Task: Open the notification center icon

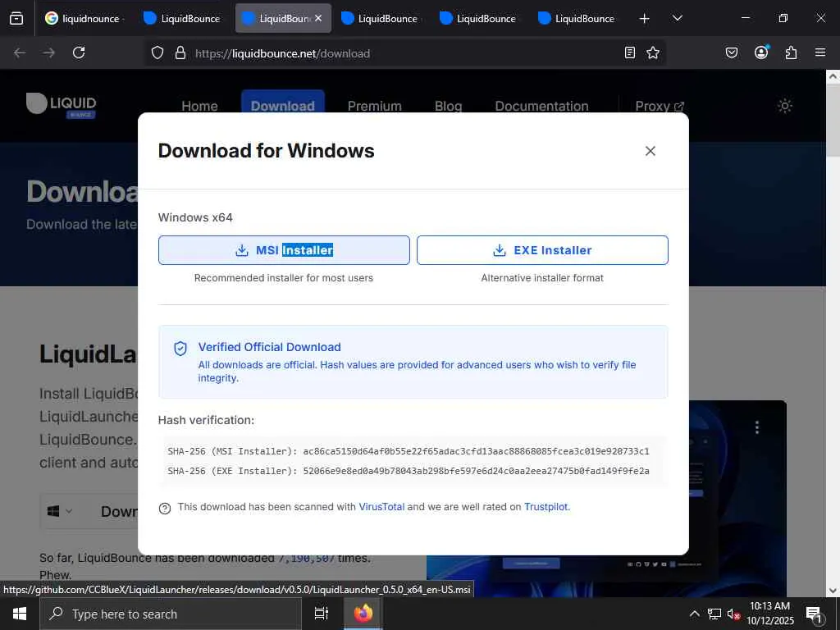Action: (x=814, y=614)
